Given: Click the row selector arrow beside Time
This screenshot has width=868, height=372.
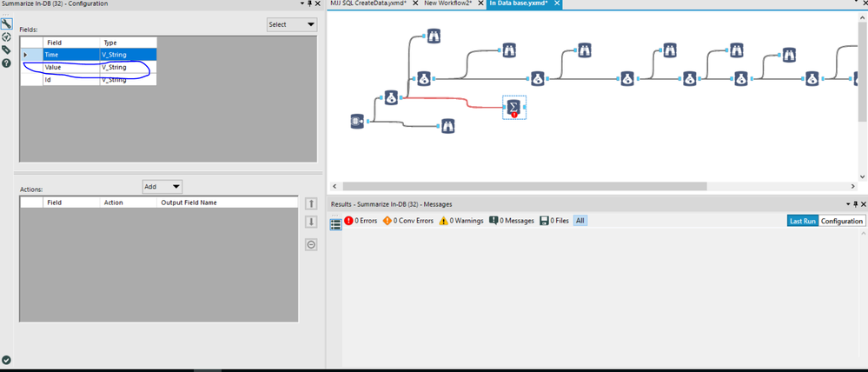Looking at the screenshot, I should (31, 55).
